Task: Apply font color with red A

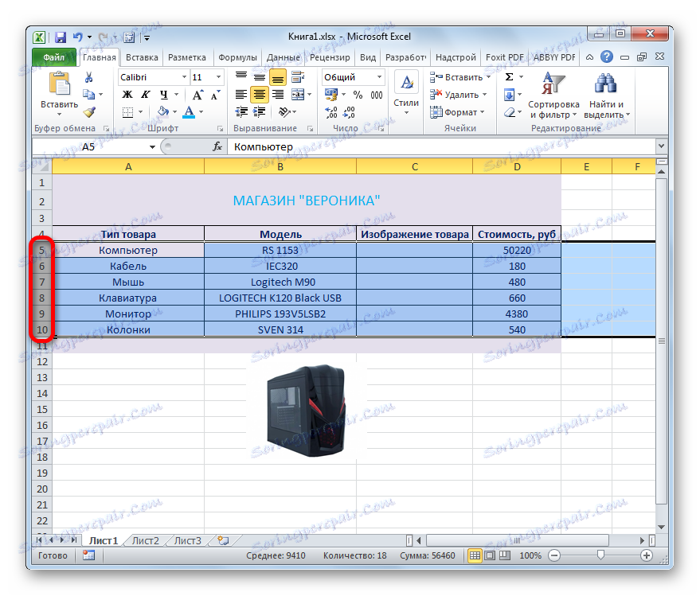Action: coord(189,111)
